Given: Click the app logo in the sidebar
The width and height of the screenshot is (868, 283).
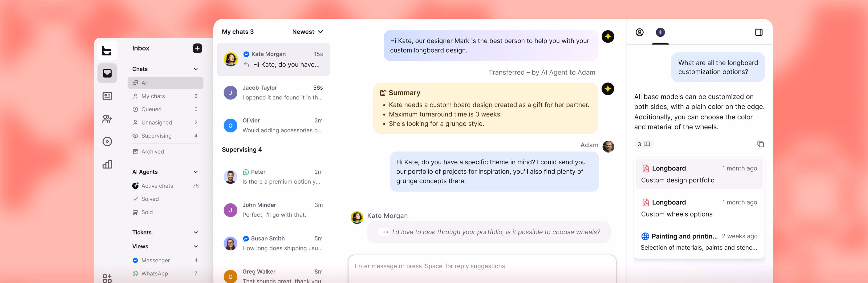Looking at the screenshot, I should 107,51.
